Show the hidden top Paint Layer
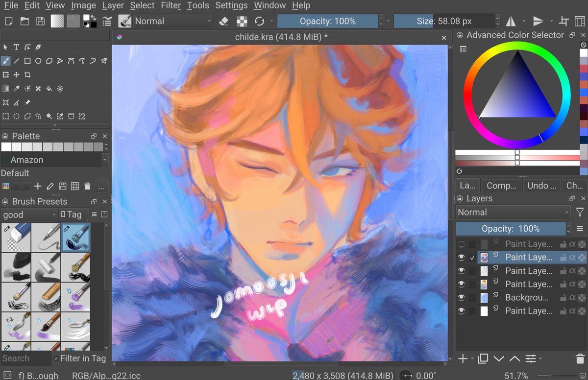Image resolution: width=588 pixels, height=380 pixels. (x=462, y=244)
